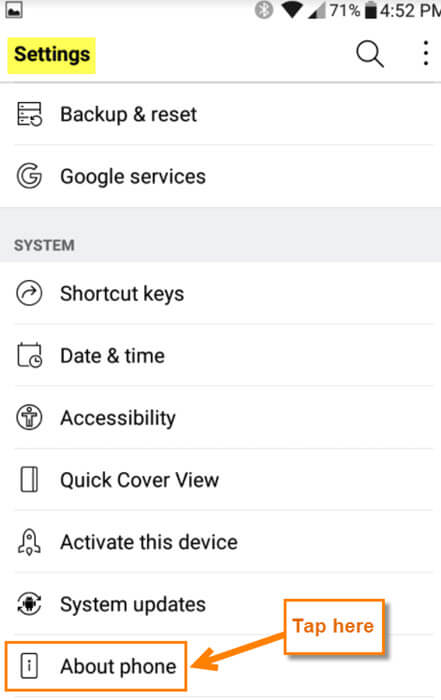
Task: Select Activate this device
Action: [x=220, y=542]
